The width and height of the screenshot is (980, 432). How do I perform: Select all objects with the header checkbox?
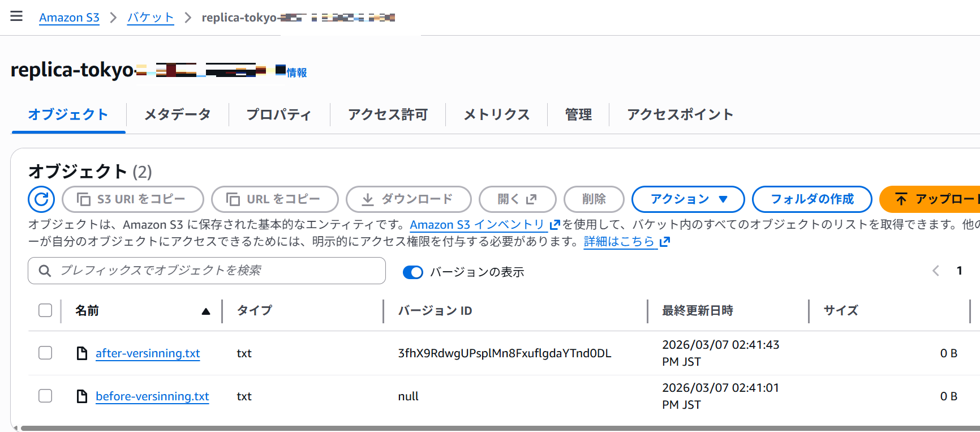point(45,310)
